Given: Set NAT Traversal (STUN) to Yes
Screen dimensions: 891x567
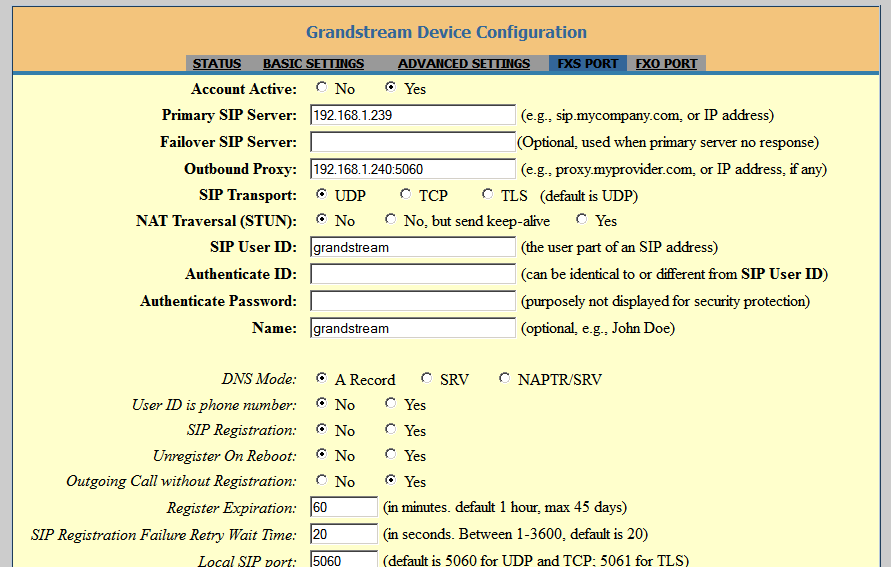Looking at the screenshot, I should coord(581,219).
